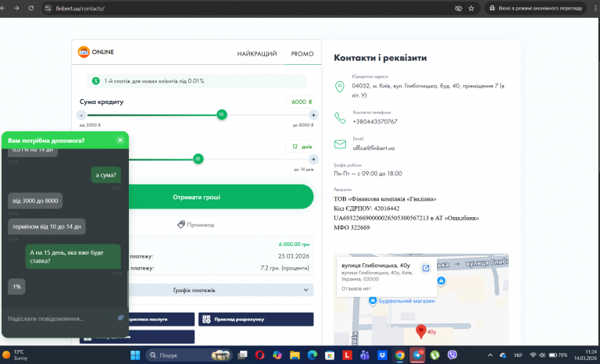Click the taskbar weather widget
This screenshot has width=600, height=364.
[x=16, y=355]
